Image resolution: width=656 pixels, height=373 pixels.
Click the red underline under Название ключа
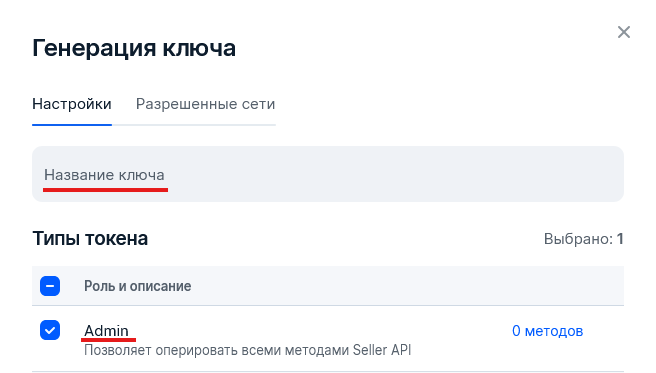105,190
